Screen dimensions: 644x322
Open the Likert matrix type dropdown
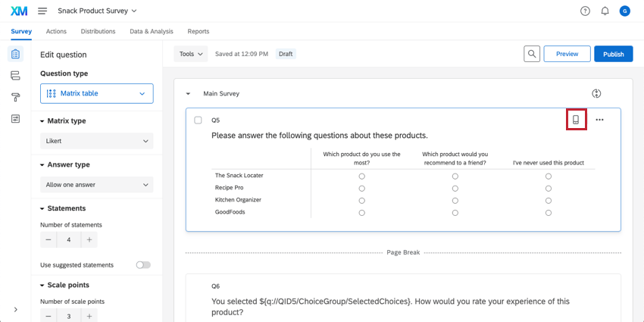coord(96,141)
